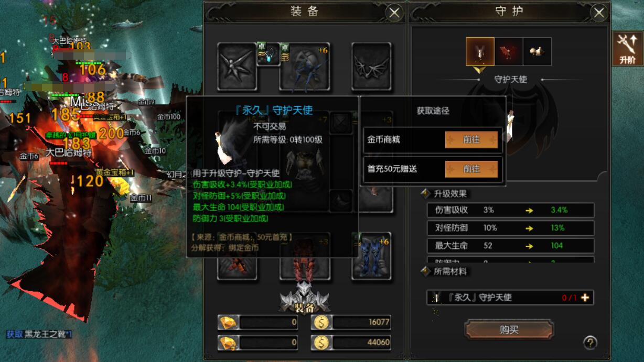Viewport: 644px width, 362px height.
Task: Click the helmet equipment slot +6
Action: [305, 67]
